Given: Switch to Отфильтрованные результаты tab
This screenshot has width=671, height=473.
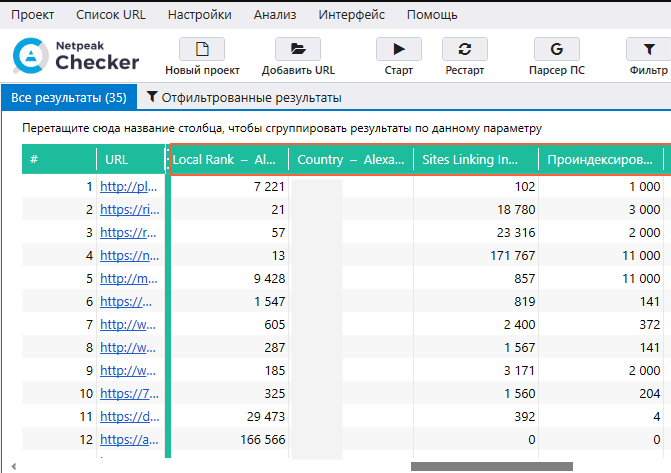Looking at the screenshot, I should pyautogui.click(x=244, y=97).
